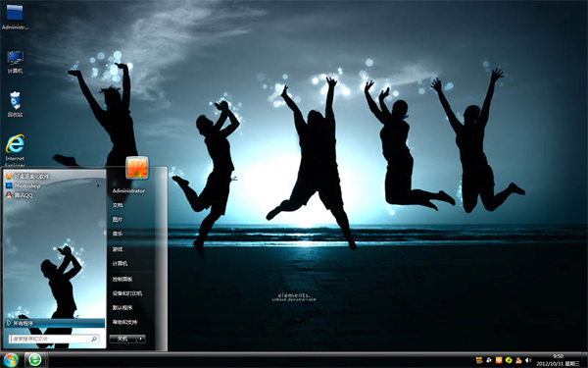588x368 pixels.
Task: Open the volume speaker icon
Action: (x=528, y=360)
